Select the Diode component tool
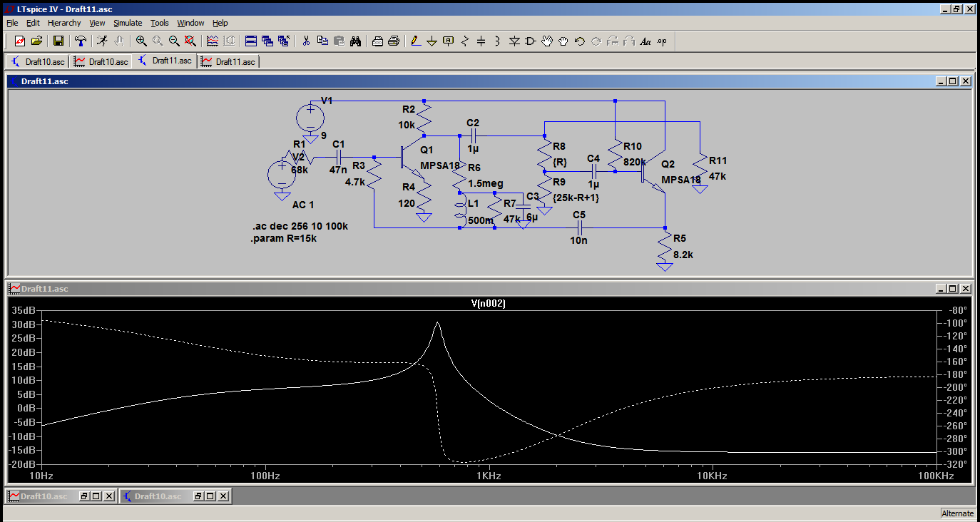 click(514, 41)
